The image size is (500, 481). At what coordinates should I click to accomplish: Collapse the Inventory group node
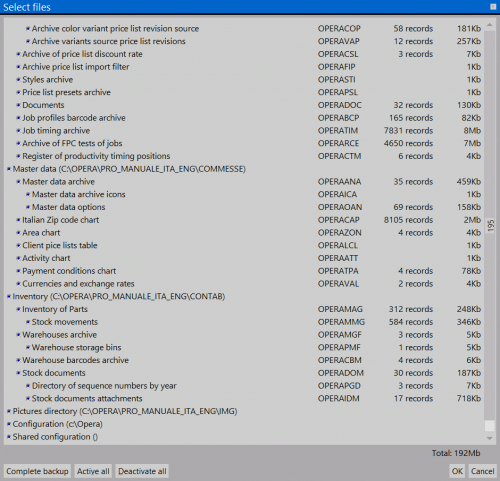point(9,297)
